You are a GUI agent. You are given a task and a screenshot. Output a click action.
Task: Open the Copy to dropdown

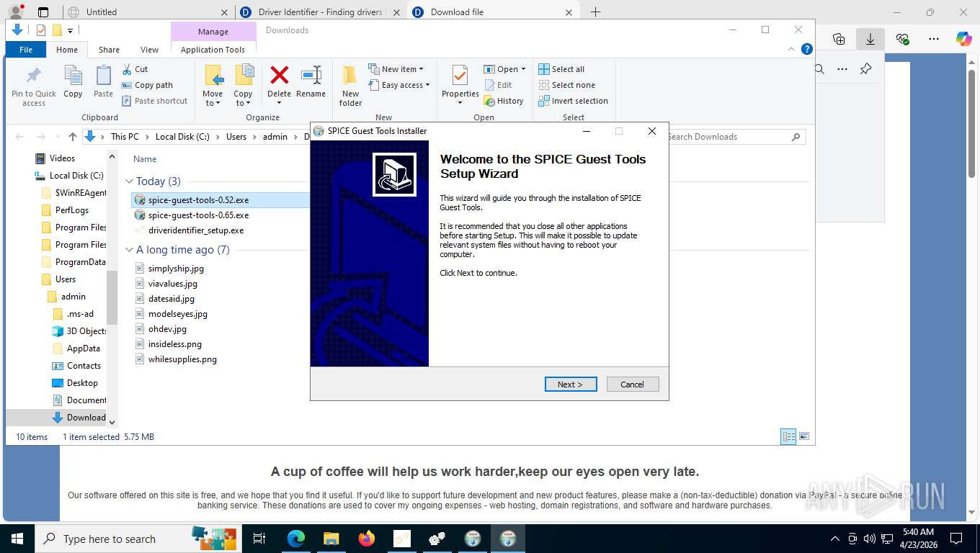pos(244,86)
